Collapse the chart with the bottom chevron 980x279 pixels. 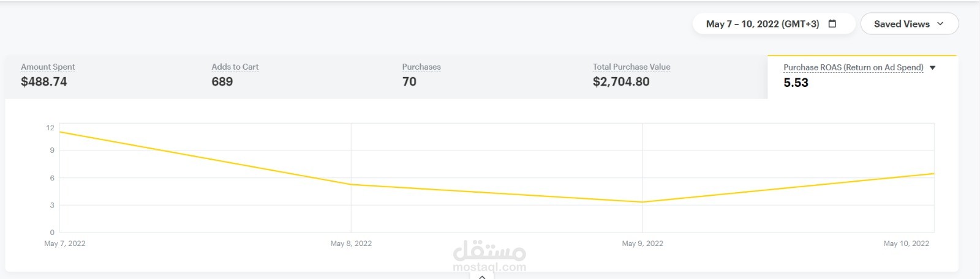coord(482,277)
